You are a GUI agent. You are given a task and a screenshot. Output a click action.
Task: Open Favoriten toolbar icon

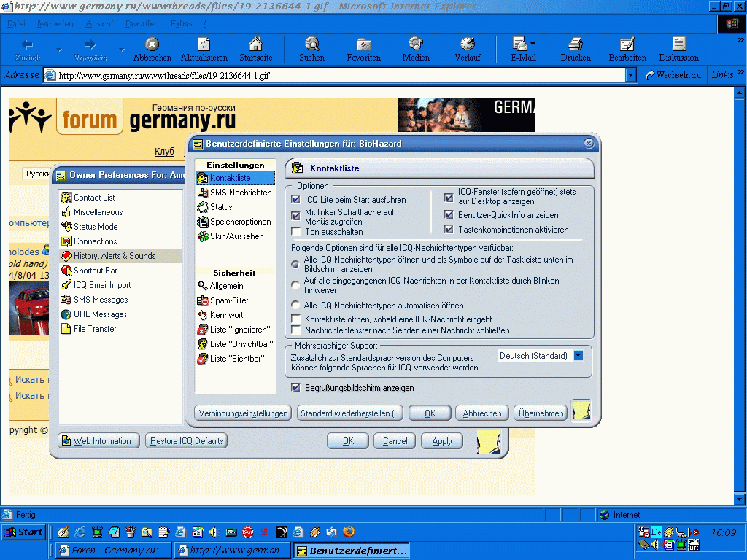pyautogui.click(x=364, y=44)
